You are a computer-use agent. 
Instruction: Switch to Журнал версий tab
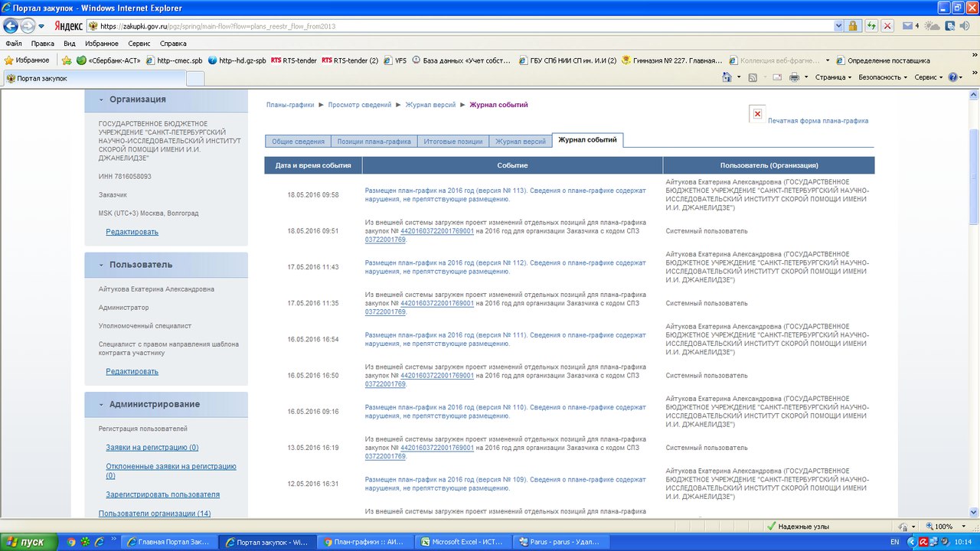tap(521, 141)
